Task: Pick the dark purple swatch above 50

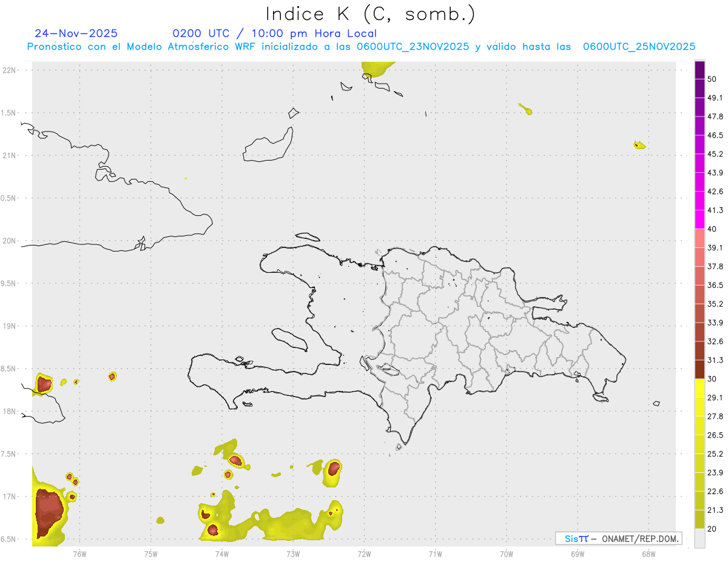Action: 699,70
